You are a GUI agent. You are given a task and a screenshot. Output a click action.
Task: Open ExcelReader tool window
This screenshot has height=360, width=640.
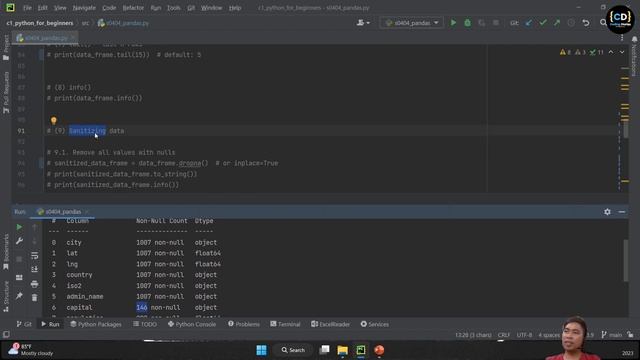(331, 324)
